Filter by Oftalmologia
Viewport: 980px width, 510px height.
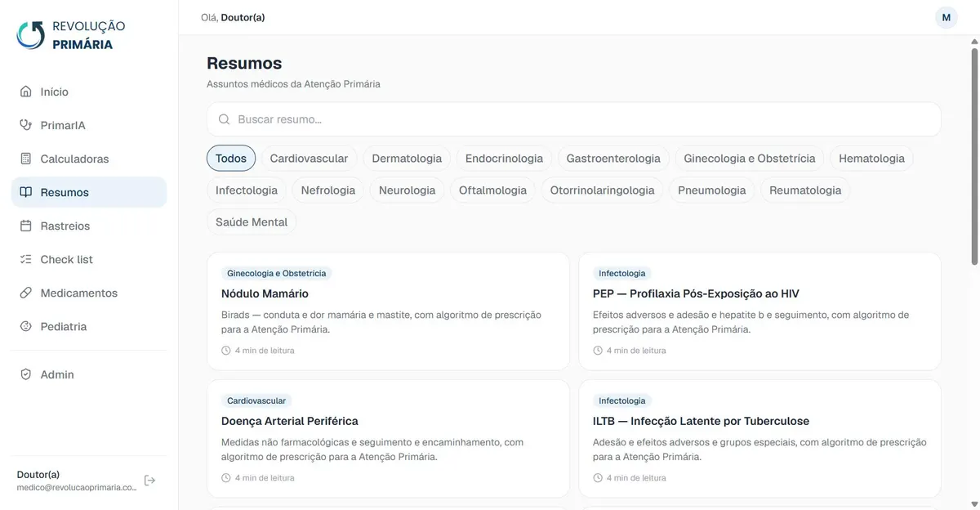[492, 190]
